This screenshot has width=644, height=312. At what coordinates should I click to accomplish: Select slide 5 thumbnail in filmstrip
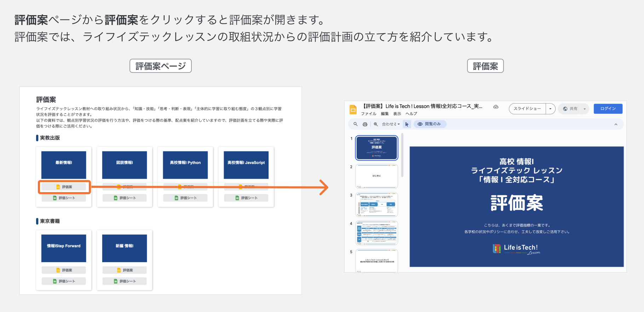point(376,261)
